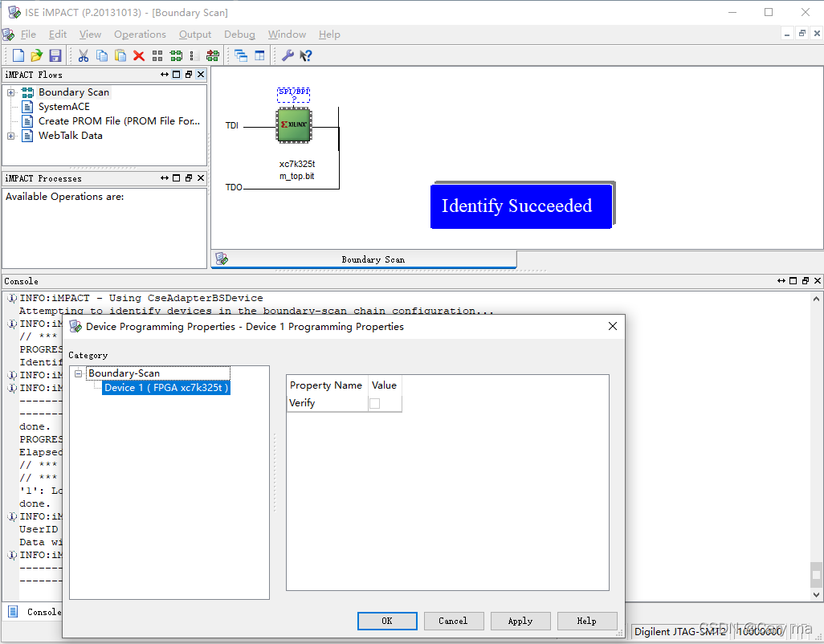Float the Console panel

click(805, 281)
